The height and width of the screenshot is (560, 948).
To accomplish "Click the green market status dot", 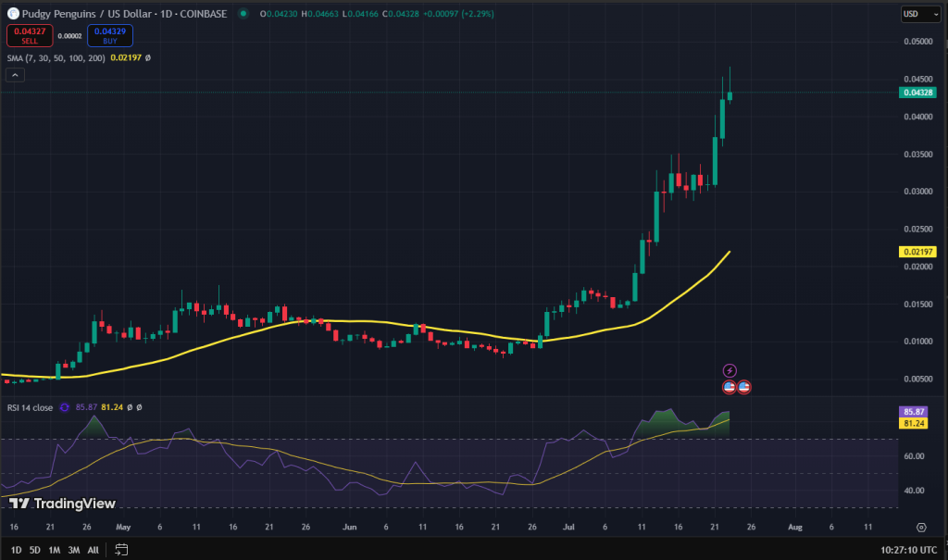I will point(243,13).
